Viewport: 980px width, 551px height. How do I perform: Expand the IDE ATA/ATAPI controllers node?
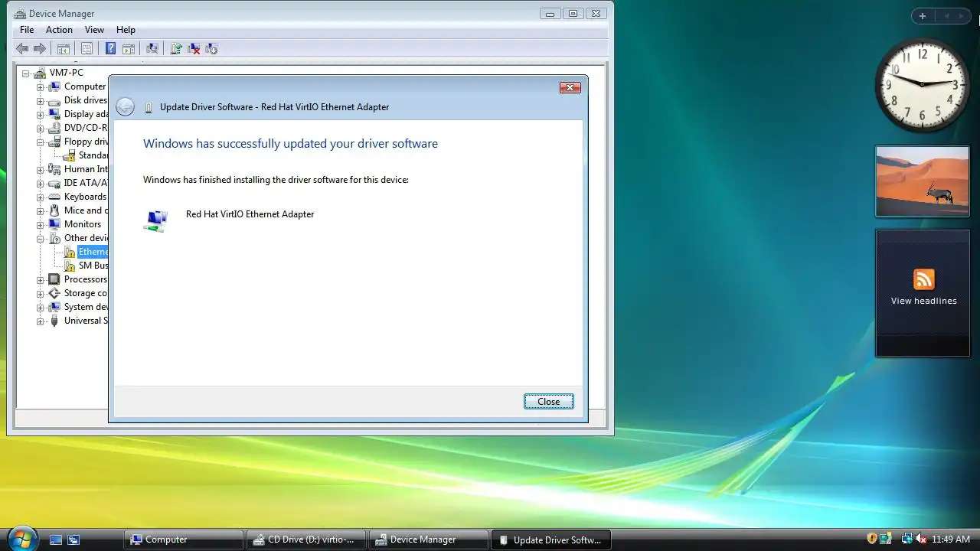[x=40, y=184]
